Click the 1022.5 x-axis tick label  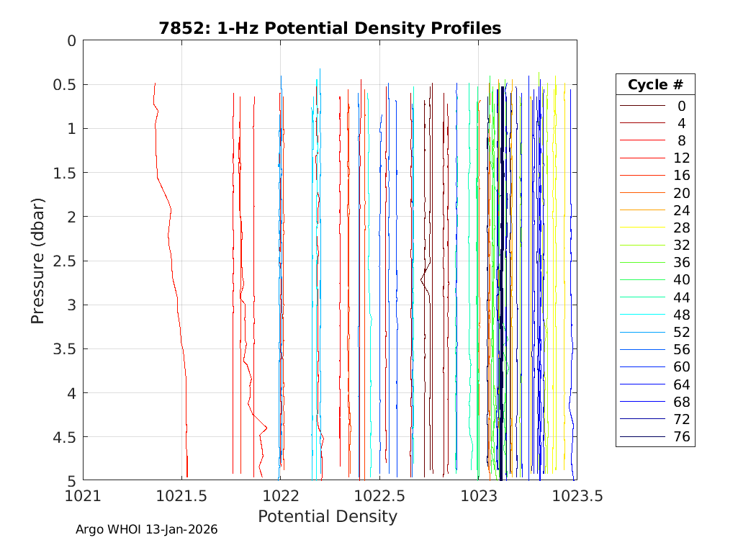point(379,495)
